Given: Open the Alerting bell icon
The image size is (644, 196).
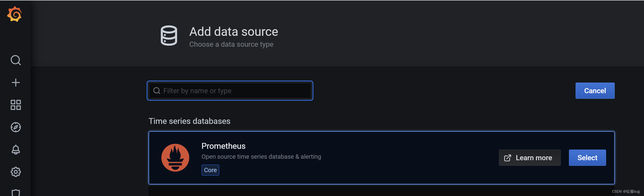Looking at the screenshot, I should (16, 150).
